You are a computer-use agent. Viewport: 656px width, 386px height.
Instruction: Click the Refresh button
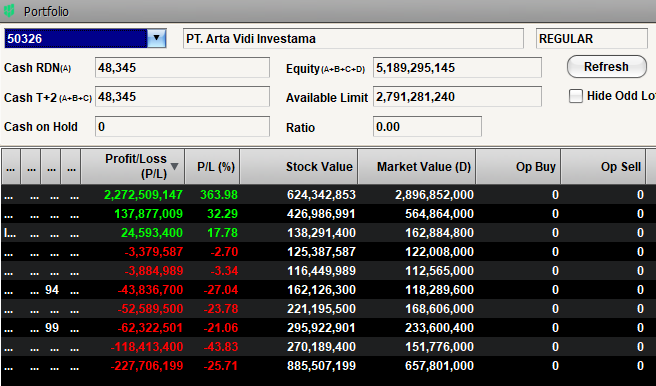point(607,67)
